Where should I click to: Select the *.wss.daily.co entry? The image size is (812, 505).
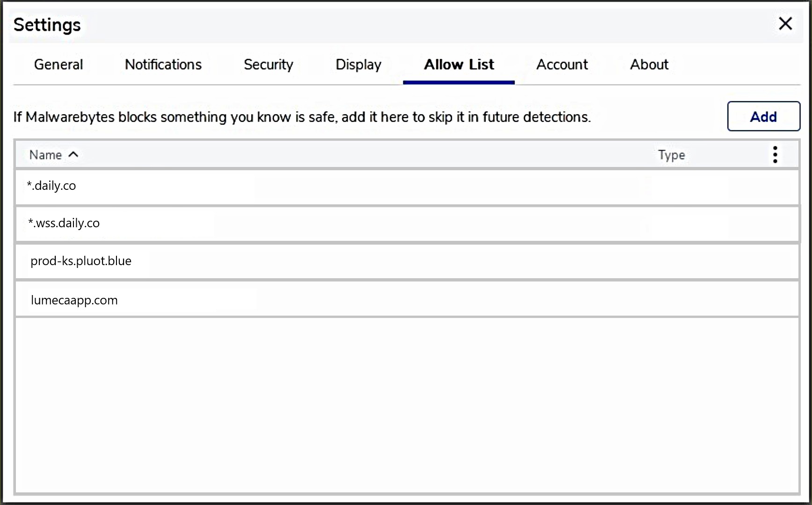[64, 224]
